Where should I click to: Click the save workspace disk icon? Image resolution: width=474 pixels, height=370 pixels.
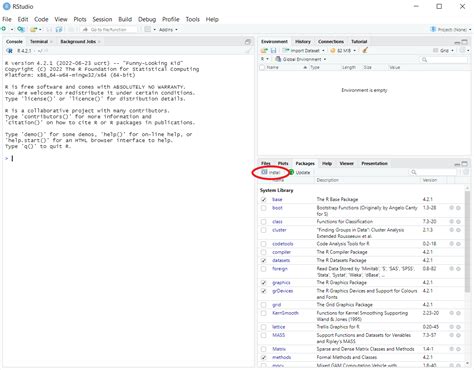point(273,50)
